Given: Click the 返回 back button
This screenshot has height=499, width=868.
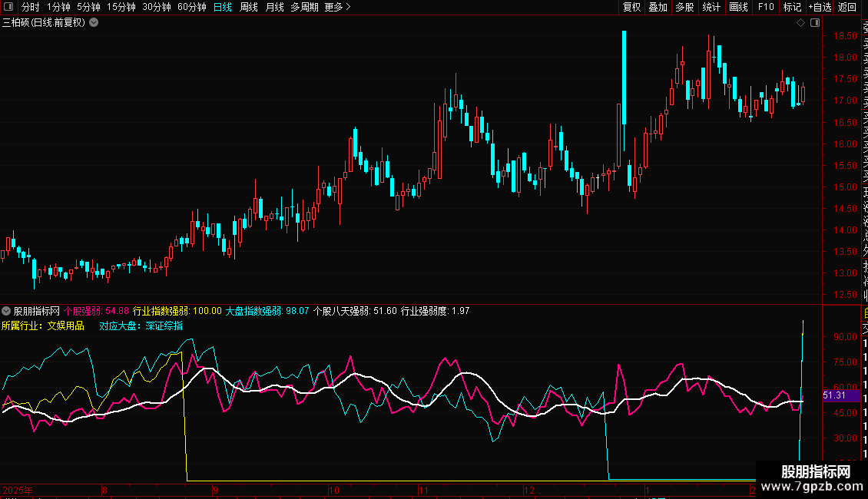Looking at the screenshot, I should [847, 7].
